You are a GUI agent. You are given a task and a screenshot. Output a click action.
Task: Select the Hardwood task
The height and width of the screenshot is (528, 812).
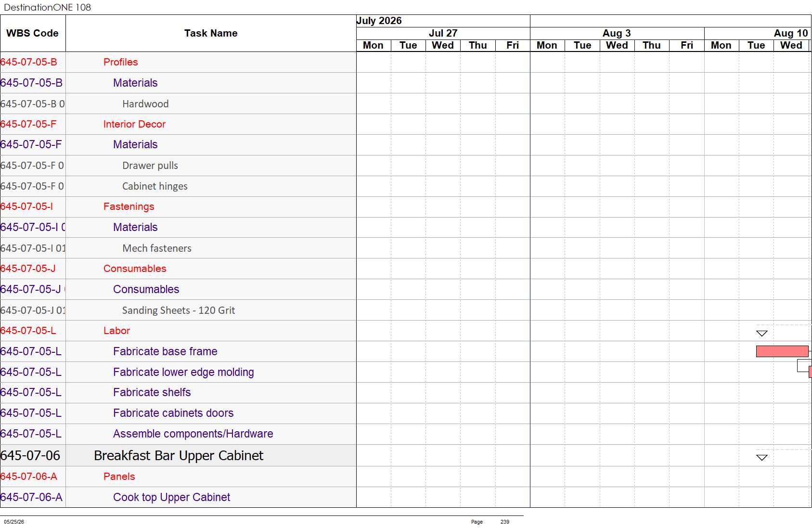pos(145,104)
